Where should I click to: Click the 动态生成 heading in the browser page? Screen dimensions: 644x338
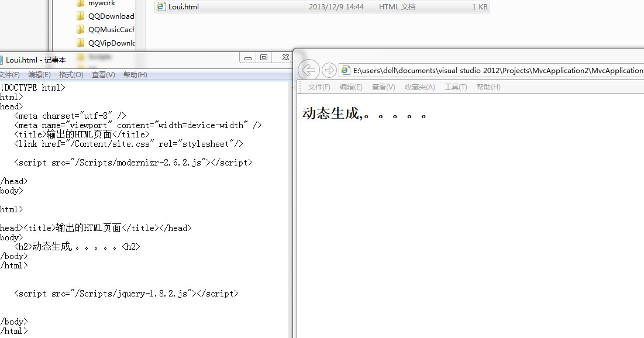364,113
